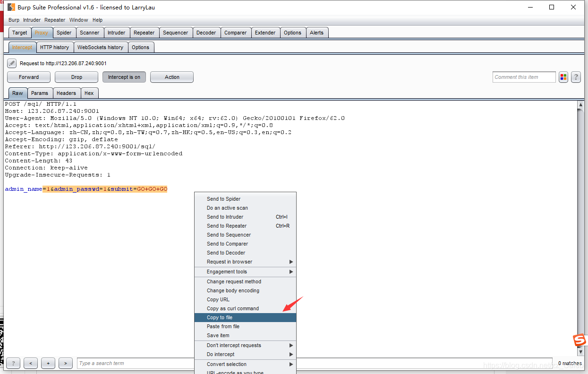Expand the Convert selection submenu
Viewport: 588px width, 374px height.
pyautogui.click(x=245, y=364)
